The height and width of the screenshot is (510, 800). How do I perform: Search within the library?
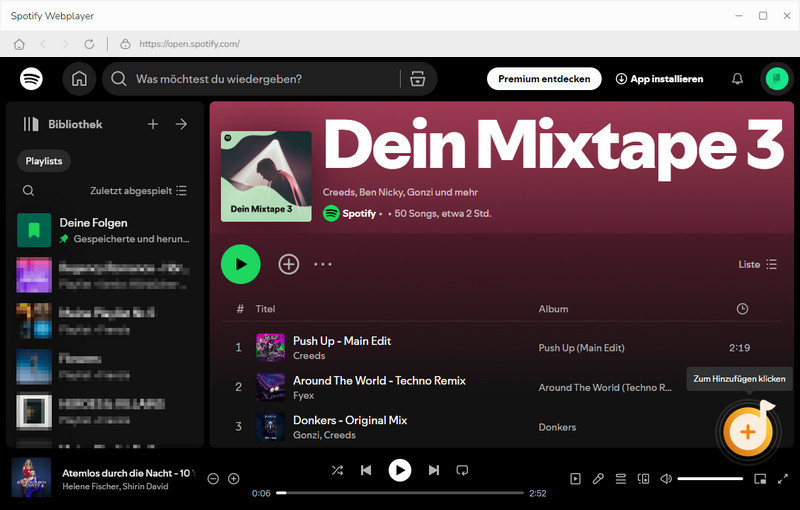pos(29,191)
